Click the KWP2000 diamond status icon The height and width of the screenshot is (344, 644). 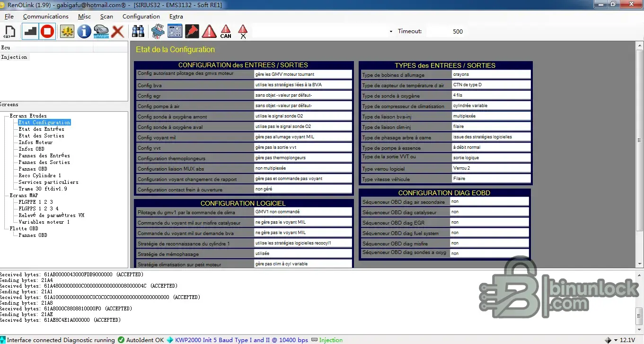pyautogui.click(x=170, y=340)
